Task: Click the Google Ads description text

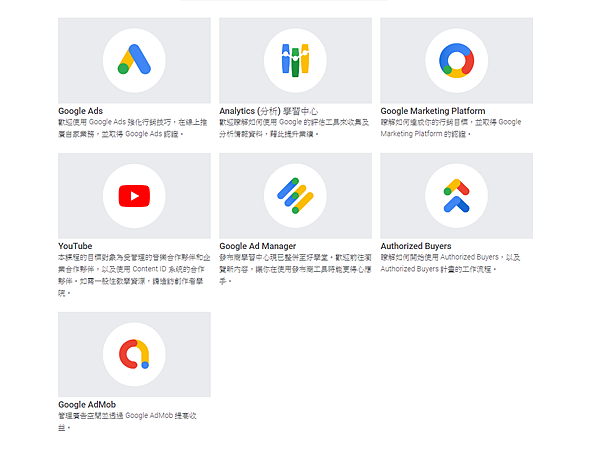Action: [132, 128]
